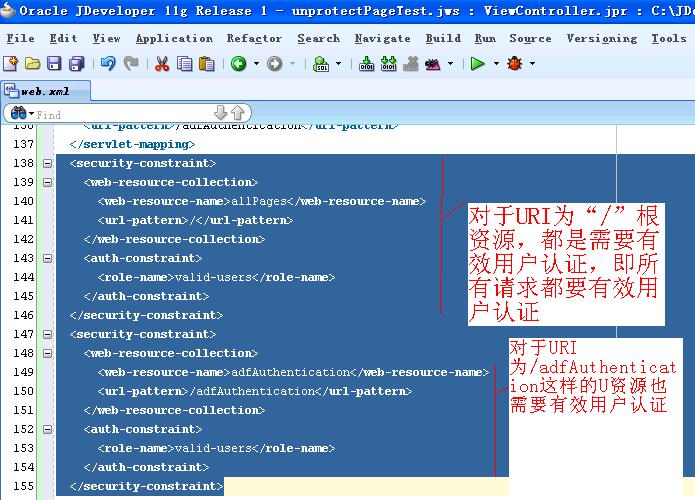Paste from the clipboard icon

(x=207, y=64)
